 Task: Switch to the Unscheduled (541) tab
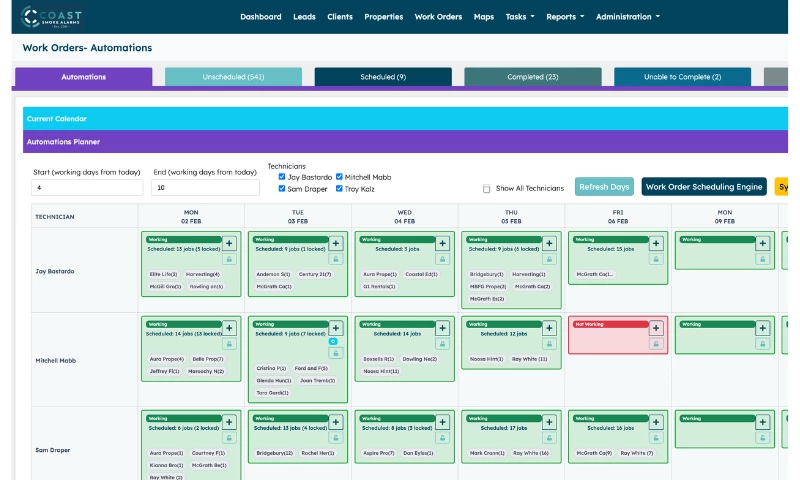coord(233,77)
